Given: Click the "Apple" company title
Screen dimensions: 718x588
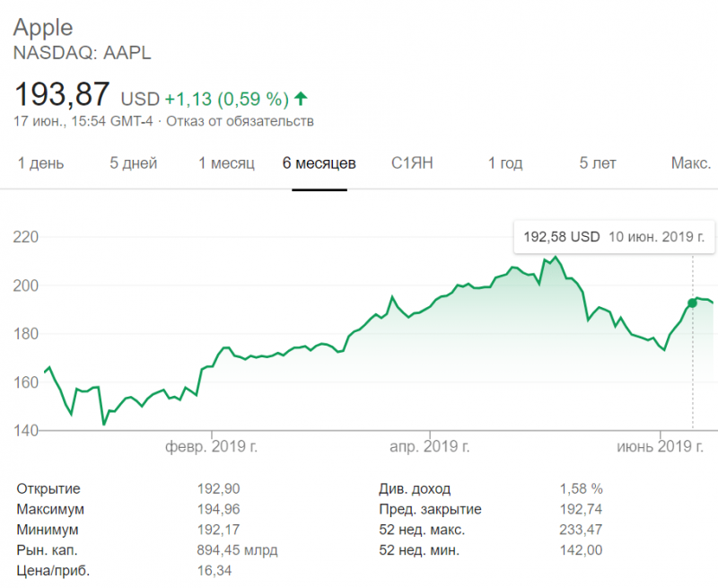Looking at the screenshot, I should 43,28.
